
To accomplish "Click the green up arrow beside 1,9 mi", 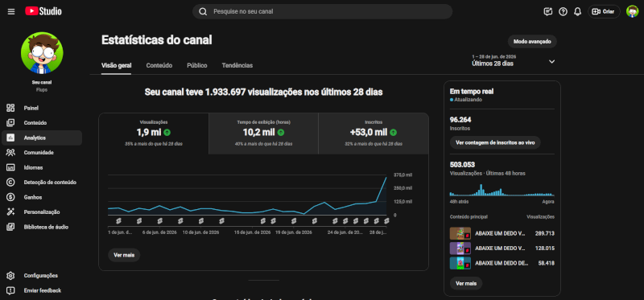I will pos(167,132).
